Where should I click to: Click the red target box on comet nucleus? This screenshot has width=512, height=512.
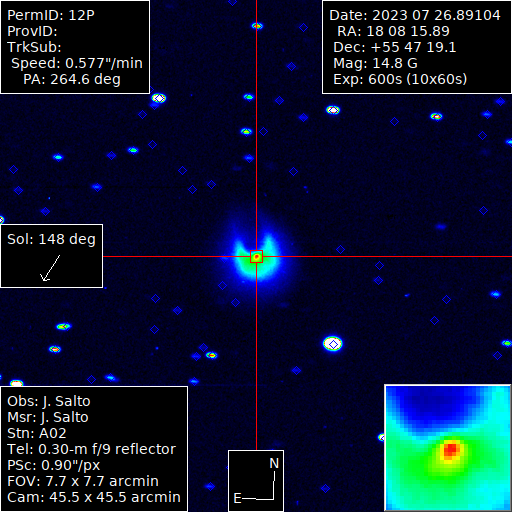[256, 256]
